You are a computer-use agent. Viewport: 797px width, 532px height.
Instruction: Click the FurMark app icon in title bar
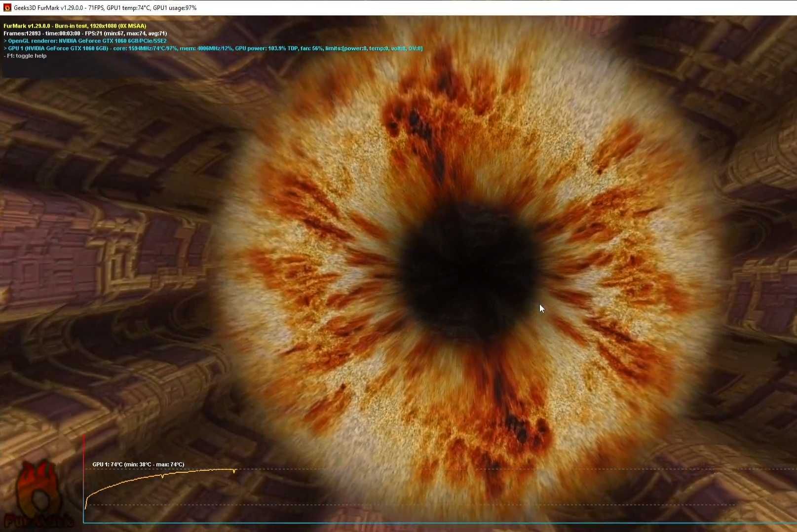coord(7,8)
